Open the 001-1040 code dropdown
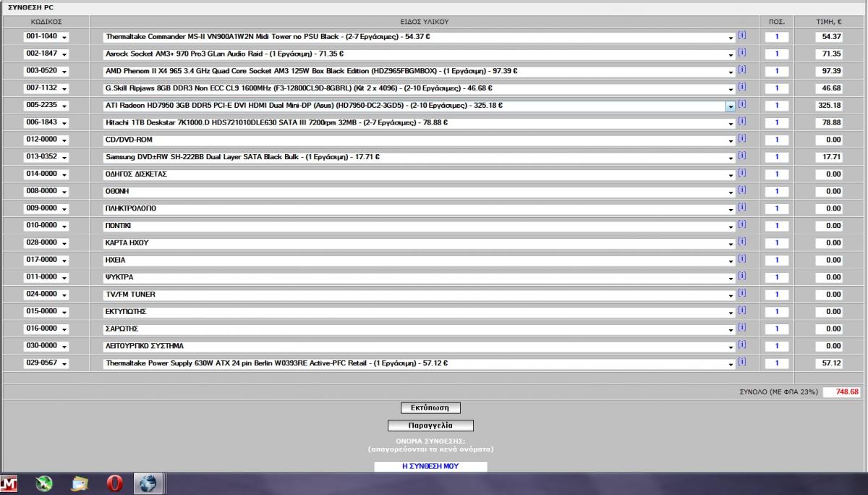 (46, 36)
